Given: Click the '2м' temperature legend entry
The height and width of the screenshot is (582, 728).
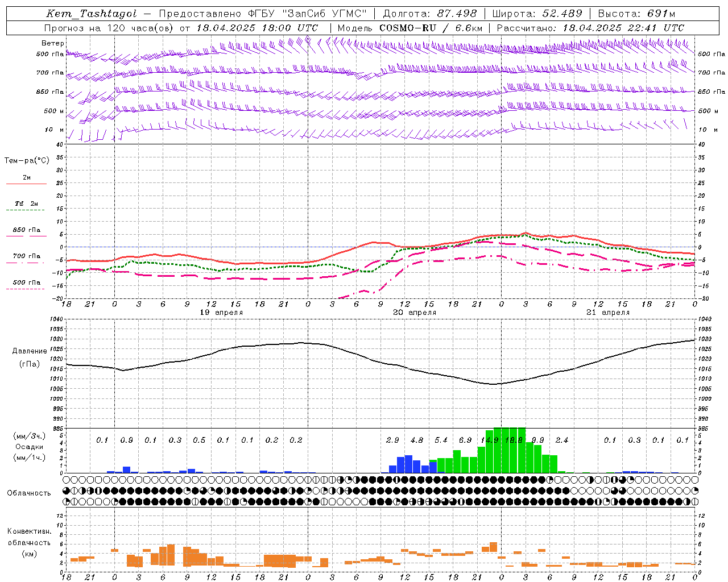Looking at the screenshot, I should coord(27,178).
